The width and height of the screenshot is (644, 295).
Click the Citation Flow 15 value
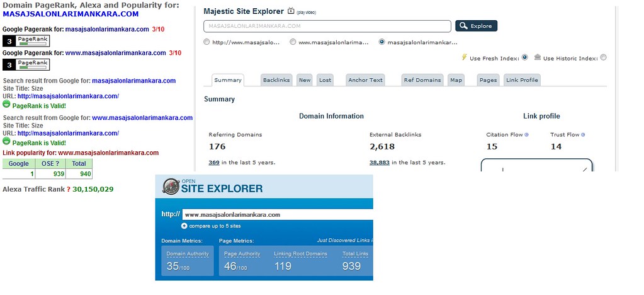click(x=492, y=147)
